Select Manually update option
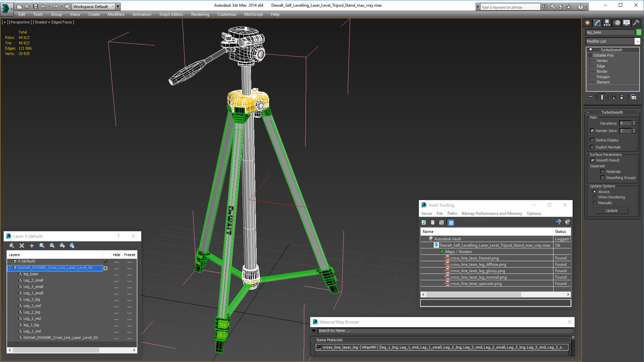644x362 pixels. coord(594,203)
